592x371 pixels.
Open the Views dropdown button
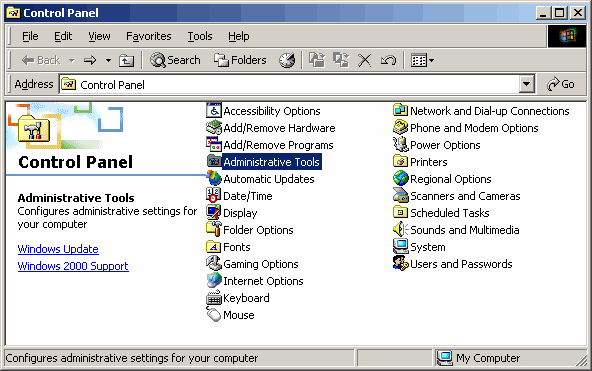[x=422, y=60]
